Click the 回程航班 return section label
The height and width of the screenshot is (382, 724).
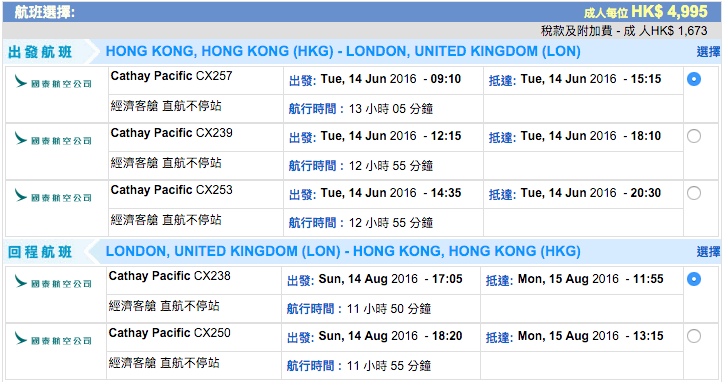click(x=40, y=252)
